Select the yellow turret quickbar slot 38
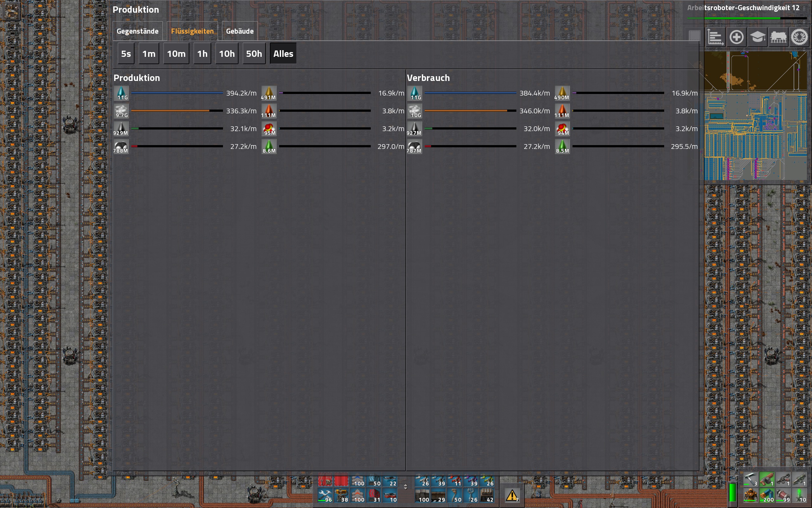This screenshot has height=508, width=812. pos(341,496)
